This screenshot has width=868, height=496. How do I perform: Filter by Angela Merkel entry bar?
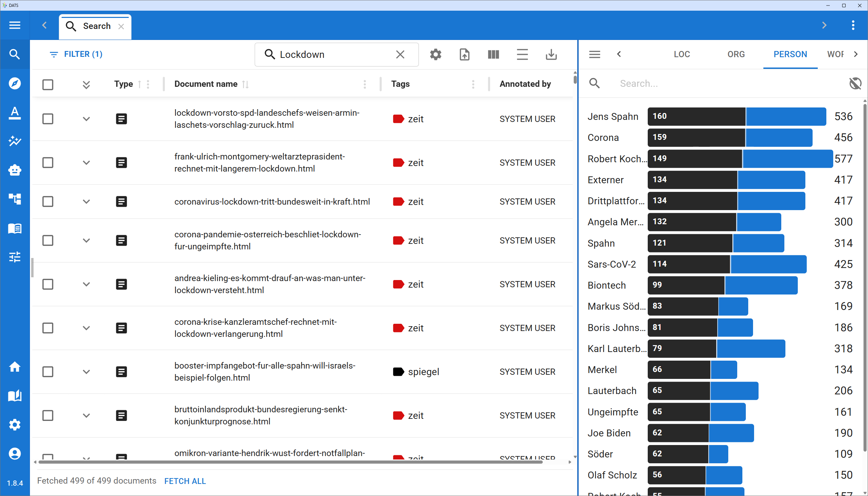coord(714,222)
